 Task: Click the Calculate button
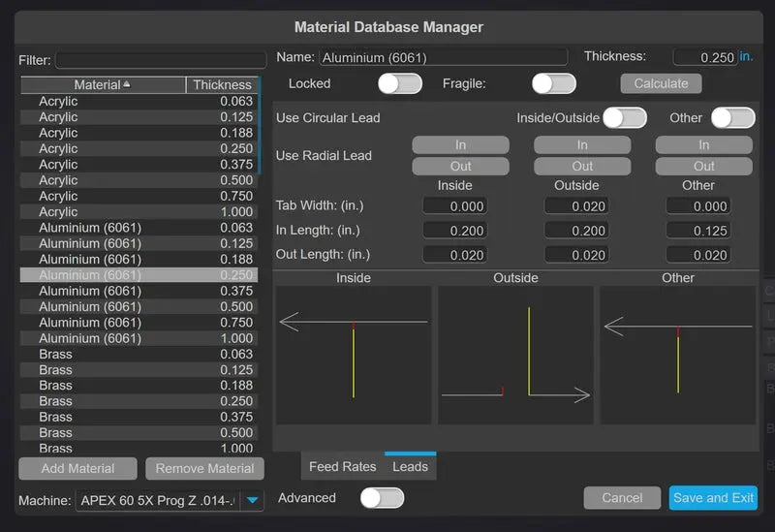click(661, 83)
